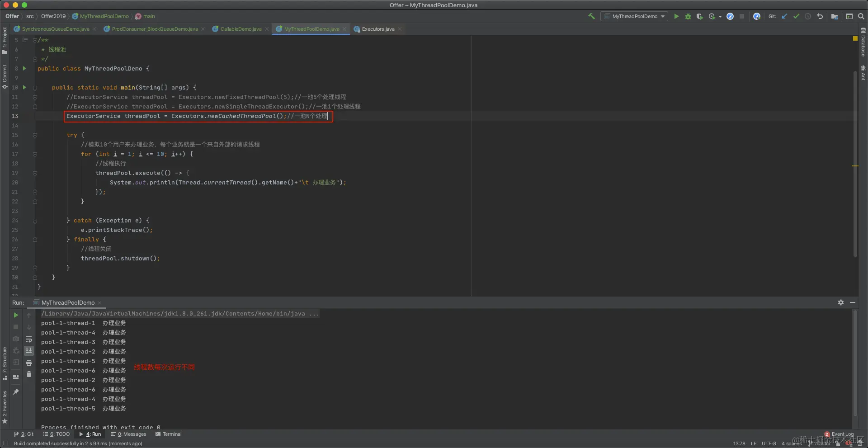The height and width of the screenshot is (448, 868).
Task: Switch to SynchronousQueueDemo.java tab
Action: click(55, 29)
